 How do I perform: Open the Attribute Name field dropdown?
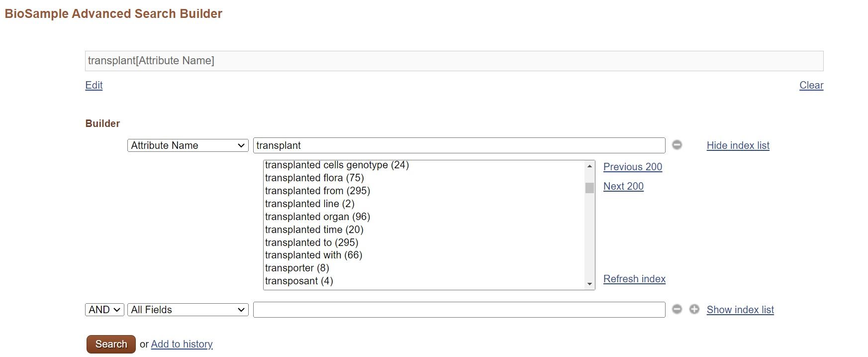click(188, 145)
